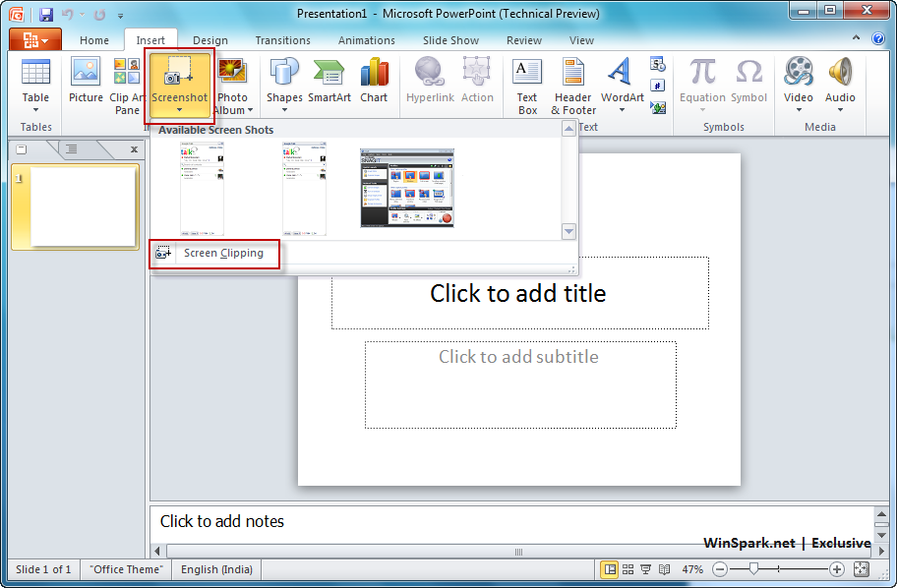Open PowerPoint Help

pyautogui.click(x=878, y=38)
